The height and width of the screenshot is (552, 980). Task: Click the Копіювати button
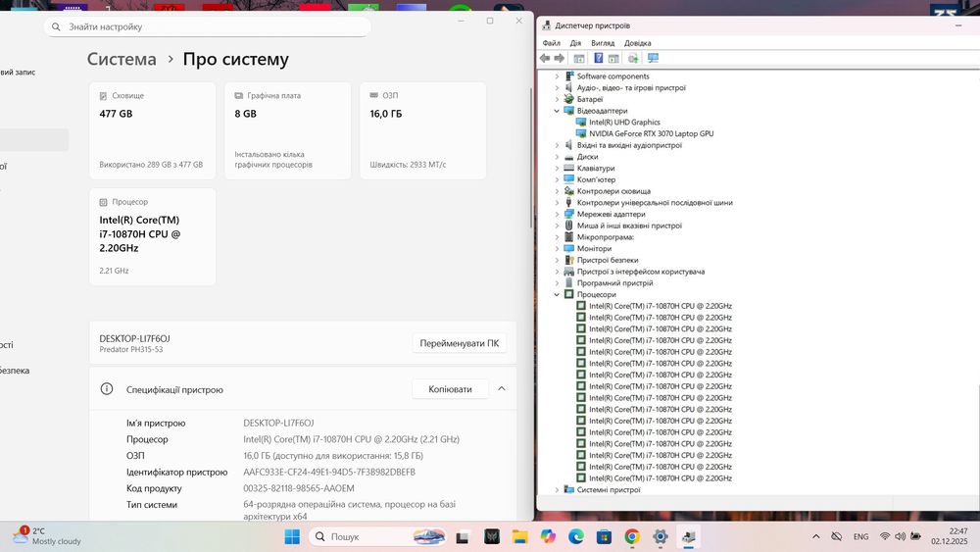(450, 389)
